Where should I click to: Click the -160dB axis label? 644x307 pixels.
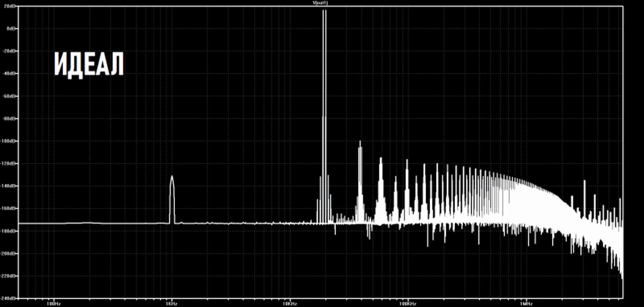9,209
